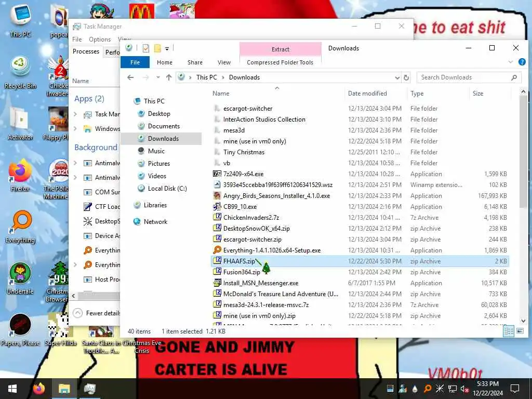
Task: Open the Activator desktop icon
Action: [x=20, y=124]
